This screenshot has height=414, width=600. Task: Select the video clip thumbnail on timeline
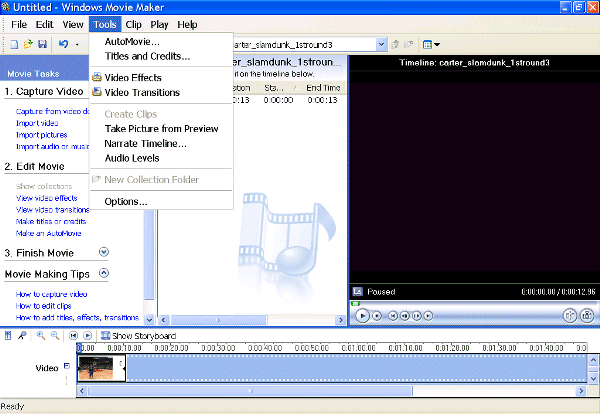pyautogui.click(x=101, y=368)
